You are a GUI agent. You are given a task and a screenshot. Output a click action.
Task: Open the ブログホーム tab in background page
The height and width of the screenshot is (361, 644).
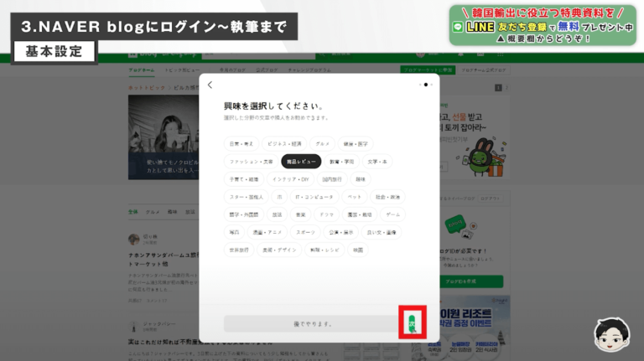pyautogui.click(x=141, y=70)
